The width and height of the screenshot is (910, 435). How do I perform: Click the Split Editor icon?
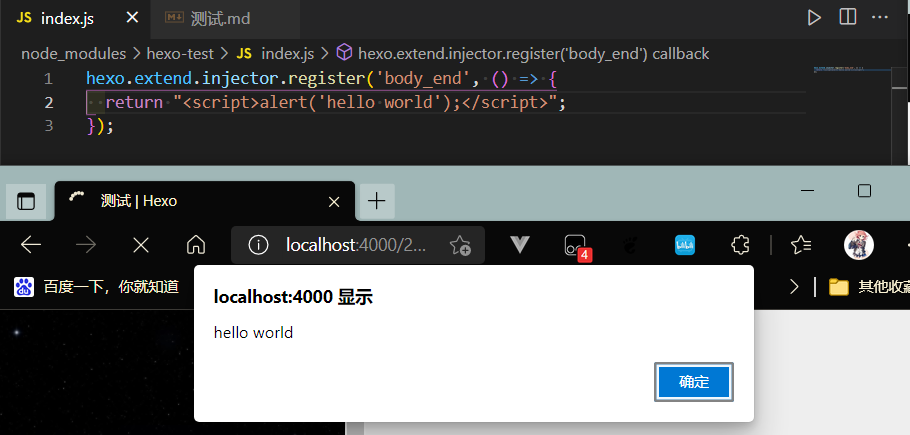(847, 17)
